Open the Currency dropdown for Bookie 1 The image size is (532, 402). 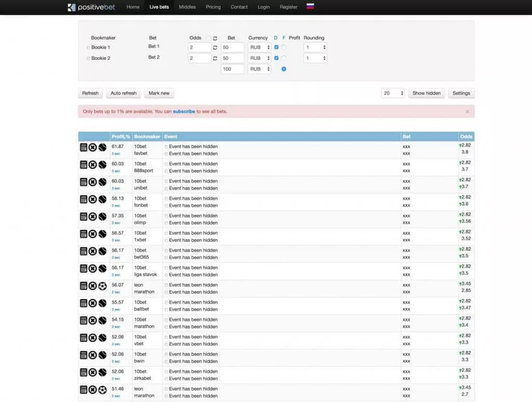click(259, 47)
